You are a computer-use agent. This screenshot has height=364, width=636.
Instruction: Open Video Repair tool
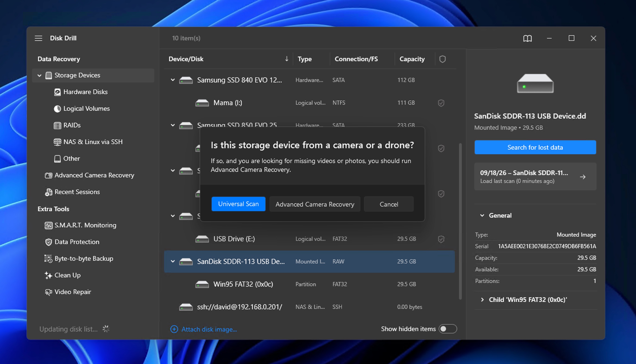[73, 292]
